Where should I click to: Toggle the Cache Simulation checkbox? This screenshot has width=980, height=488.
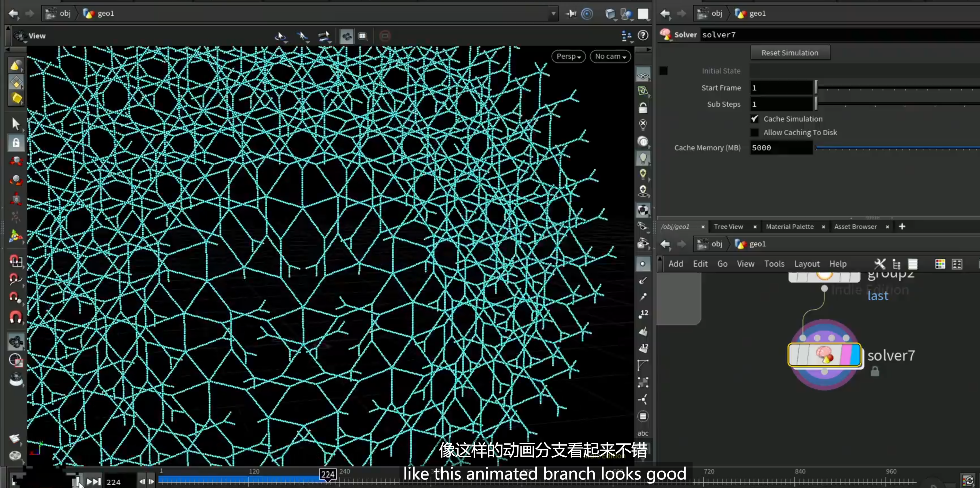(x=755, y=119)
